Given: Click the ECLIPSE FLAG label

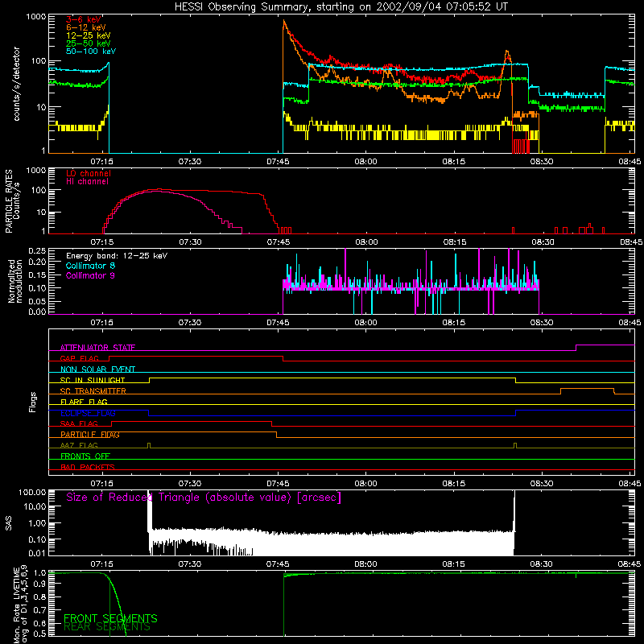Looking at the screenshot, I should tap(88, 413).
